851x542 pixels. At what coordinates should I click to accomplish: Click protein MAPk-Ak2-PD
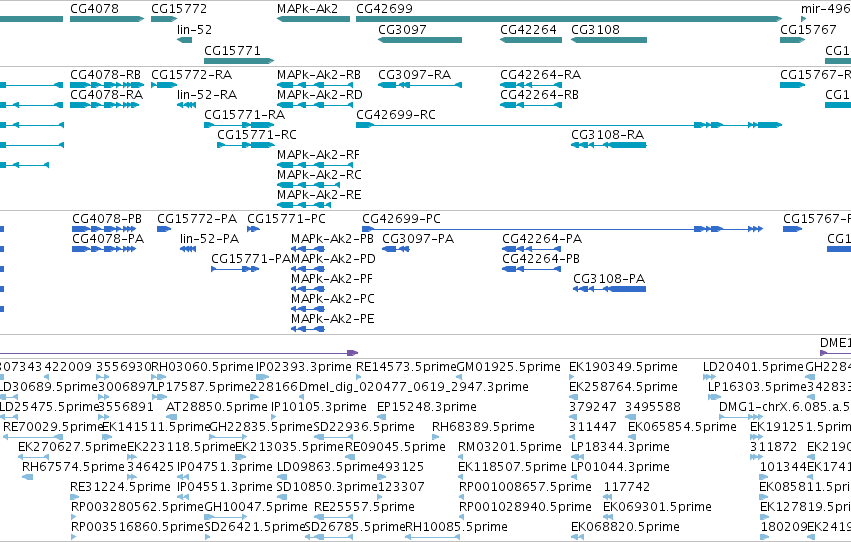[333, 259]
